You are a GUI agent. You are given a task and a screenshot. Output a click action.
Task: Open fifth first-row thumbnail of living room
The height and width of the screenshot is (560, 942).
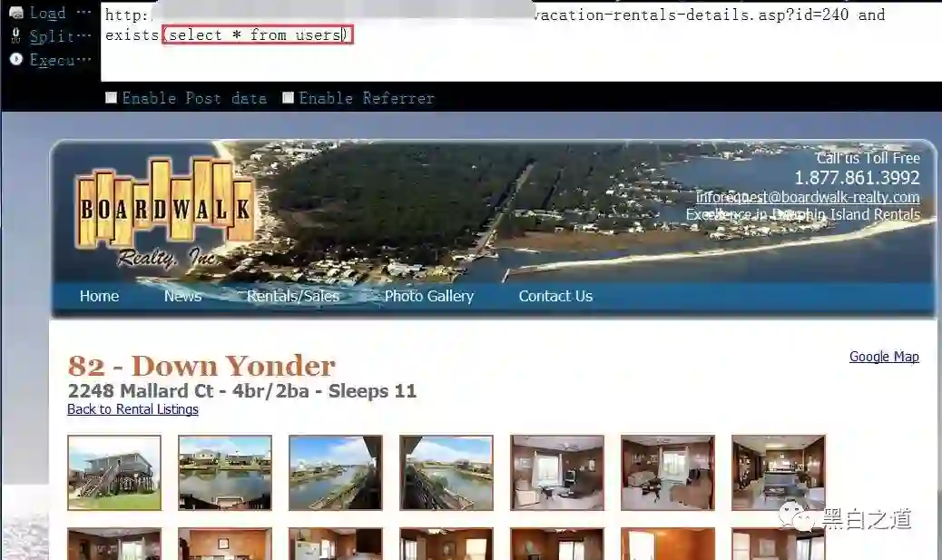[557, 473]
